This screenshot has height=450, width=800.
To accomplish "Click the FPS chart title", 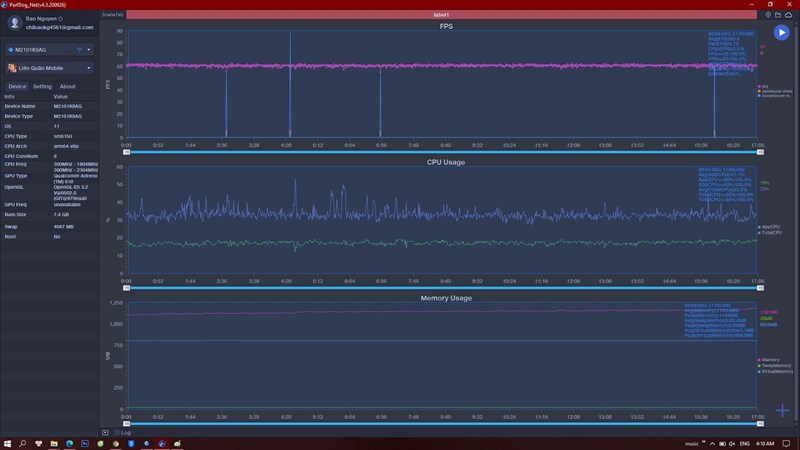I will click(446, 27).
